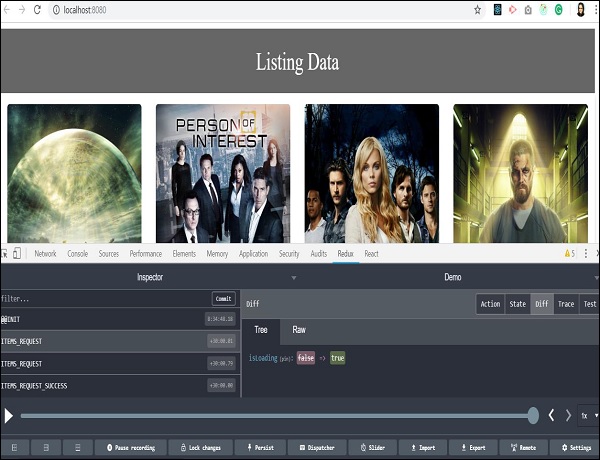Viewport: 600px width, 460px height.
Task: Switch to the Redux DevTools tab
Action: coord(345,254)
